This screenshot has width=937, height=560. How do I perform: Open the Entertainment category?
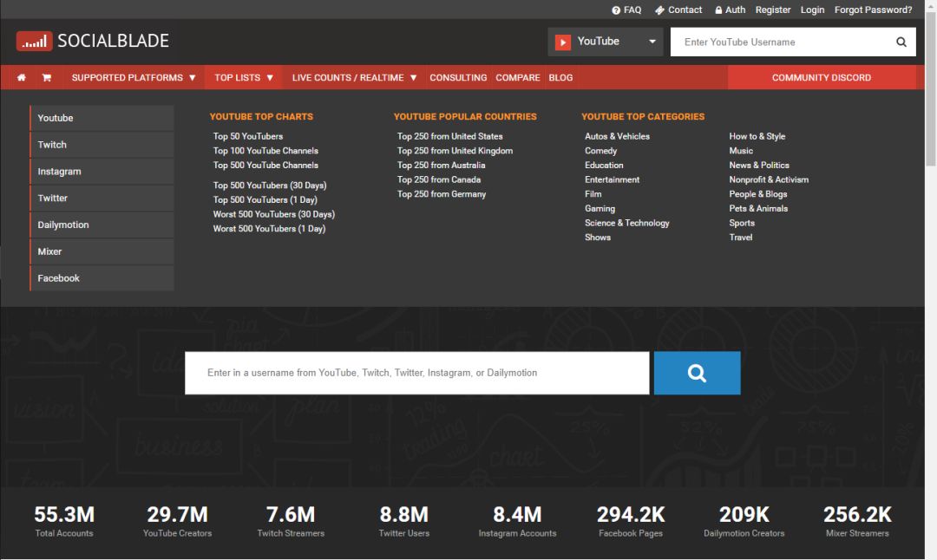[x=612, y=179]
